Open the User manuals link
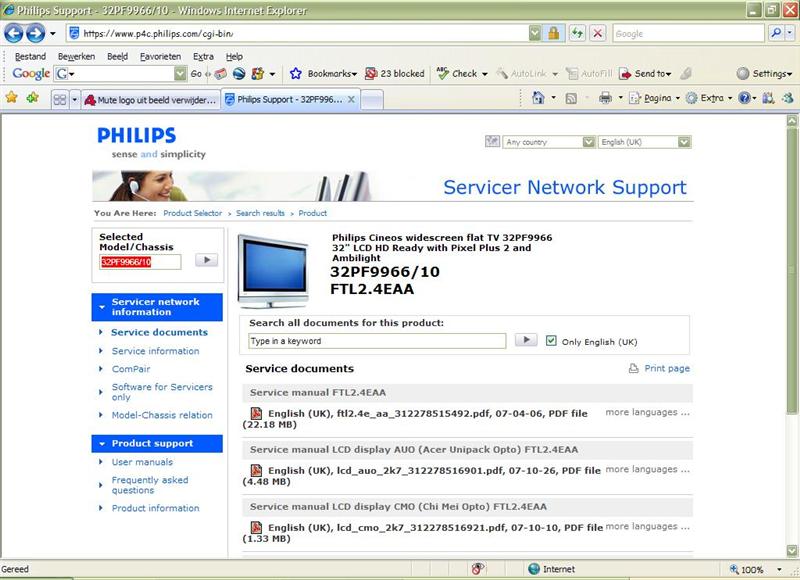The image size is (800, 580). [142, 462]
